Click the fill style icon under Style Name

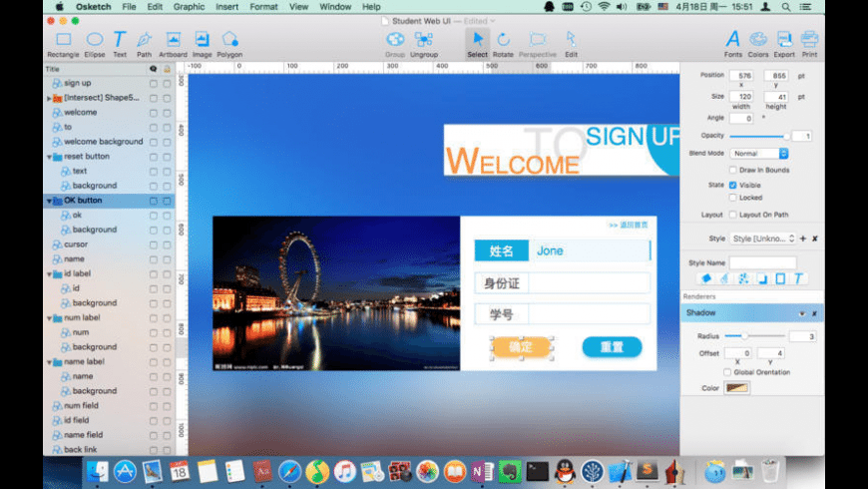[x=706, y=278]
